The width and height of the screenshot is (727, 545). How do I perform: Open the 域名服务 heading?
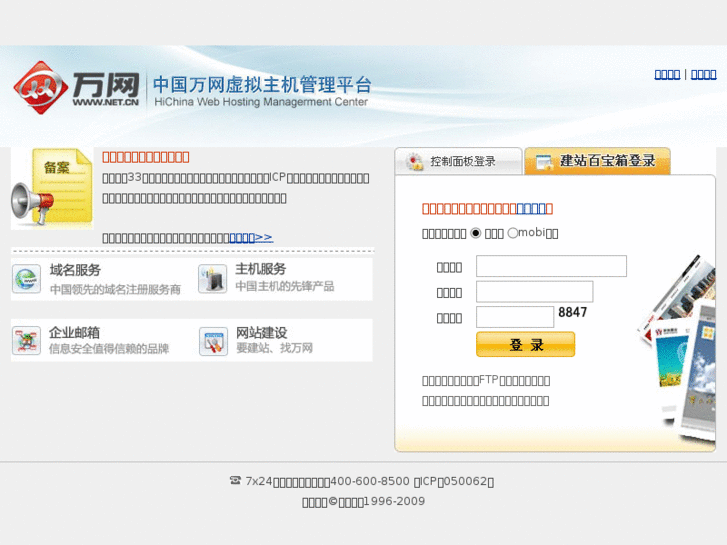point(75,270)
